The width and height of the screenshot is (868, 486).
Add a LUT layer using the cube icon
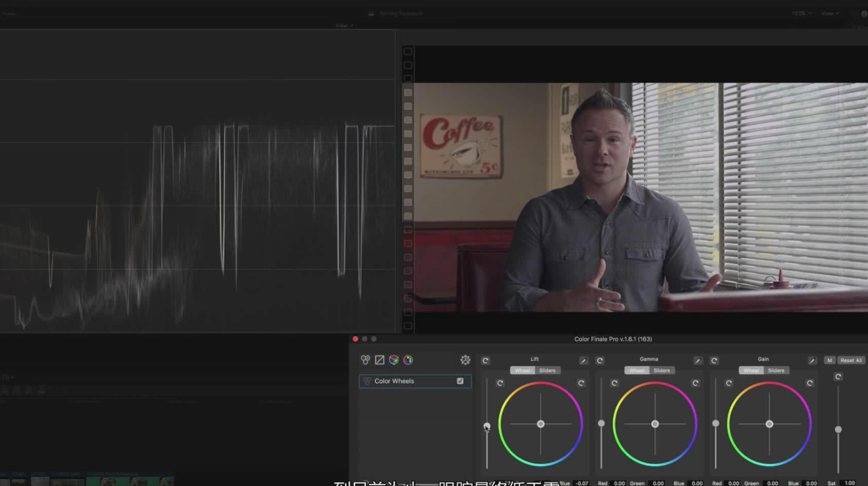click(x=394, y=360)
